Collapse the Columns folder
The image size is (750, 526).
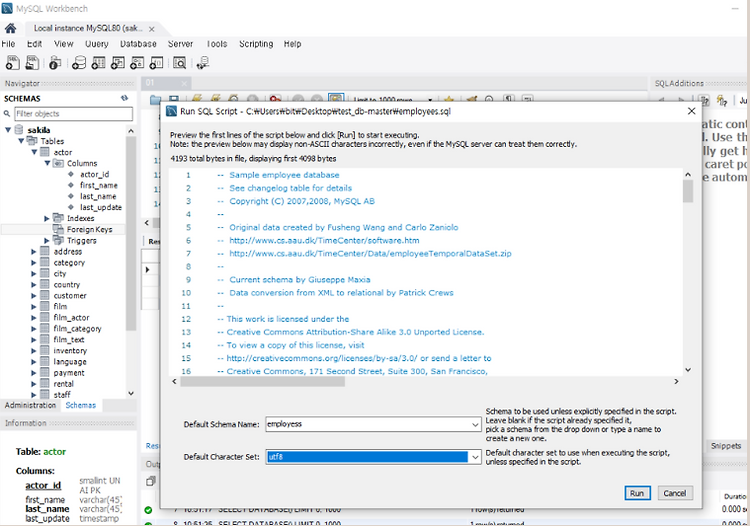tap(47, 163)
